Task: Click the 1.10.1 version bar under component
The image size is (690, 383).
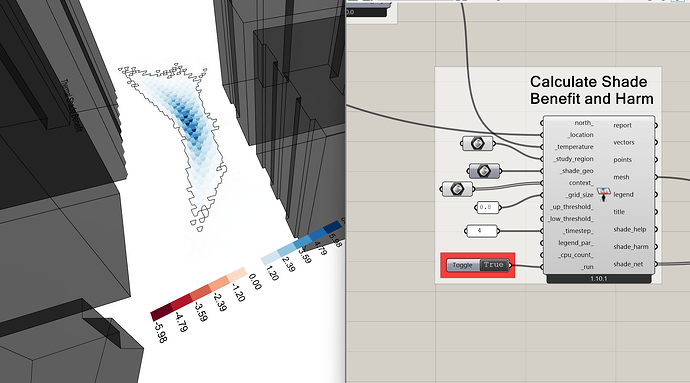Action: 598,279
